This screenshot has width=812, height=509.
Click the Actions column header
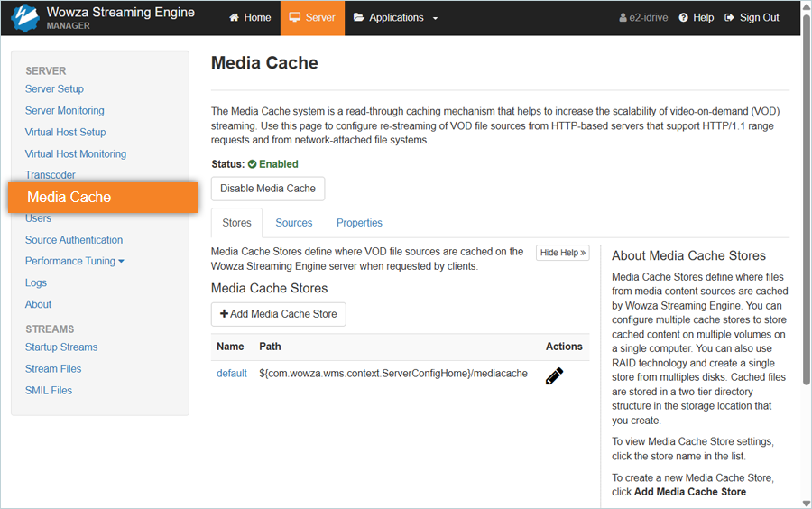point(564,347)
